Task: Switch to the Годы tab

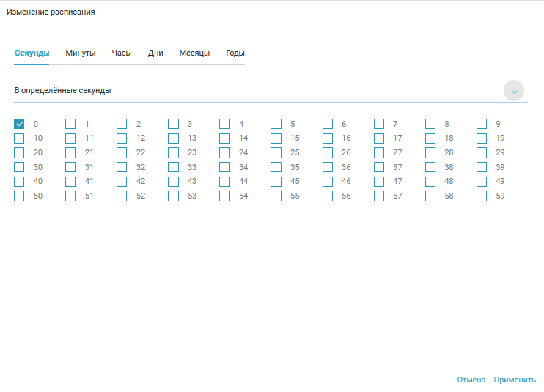Action: point(235,53)
